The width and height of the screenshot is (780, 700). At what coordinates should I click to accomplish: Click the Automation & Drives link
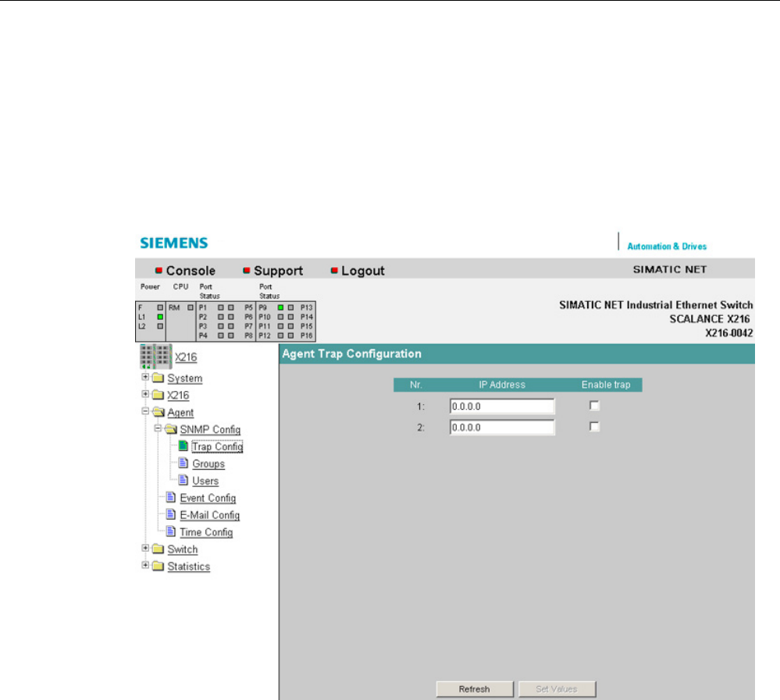(x=667, y=246)
